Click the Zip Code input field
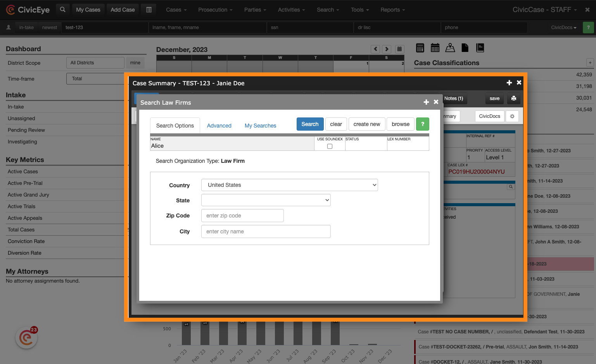Viewport: 596px width, 364px height. [242, 216]
